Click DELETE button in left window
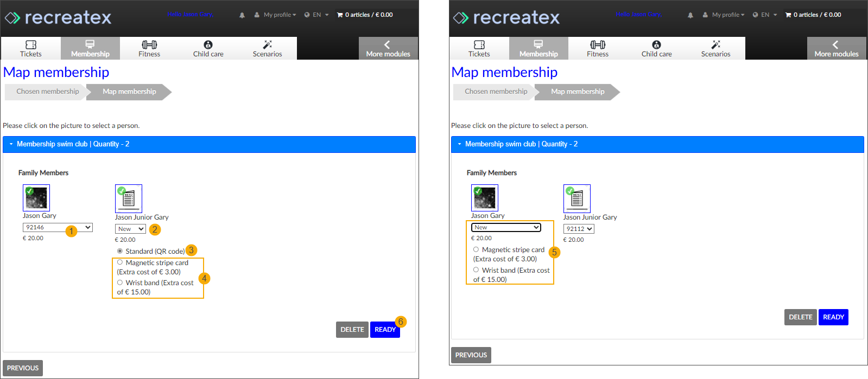Screen dimensions: 868x379 [352, 330]
